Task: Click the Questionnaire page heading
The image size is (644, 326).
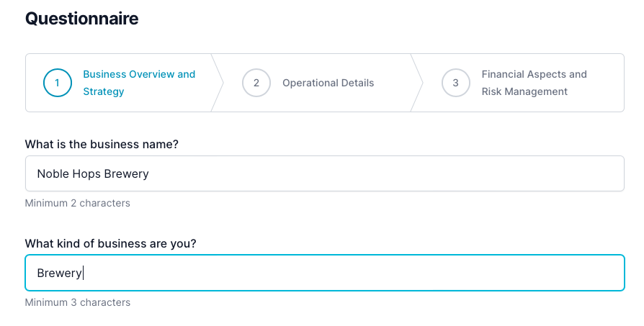Action: (81, 19)
